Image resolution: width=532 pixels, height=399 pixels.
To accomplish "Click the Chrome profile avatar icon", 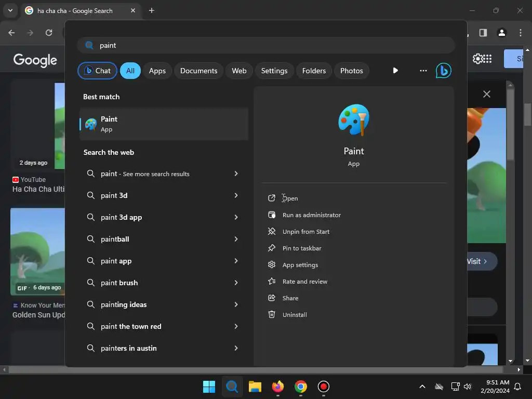I will pyautogui.click(x=502, y=33).
